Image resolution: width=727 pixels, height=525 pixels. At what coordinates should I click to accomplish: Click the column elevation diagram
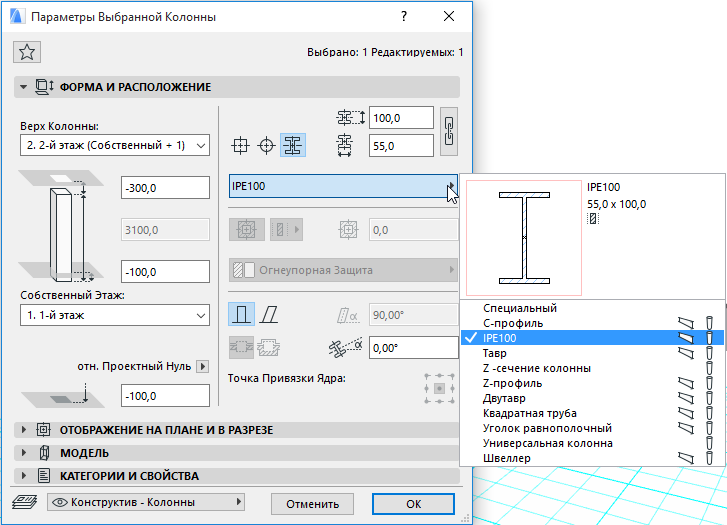[x=62, y=226]
